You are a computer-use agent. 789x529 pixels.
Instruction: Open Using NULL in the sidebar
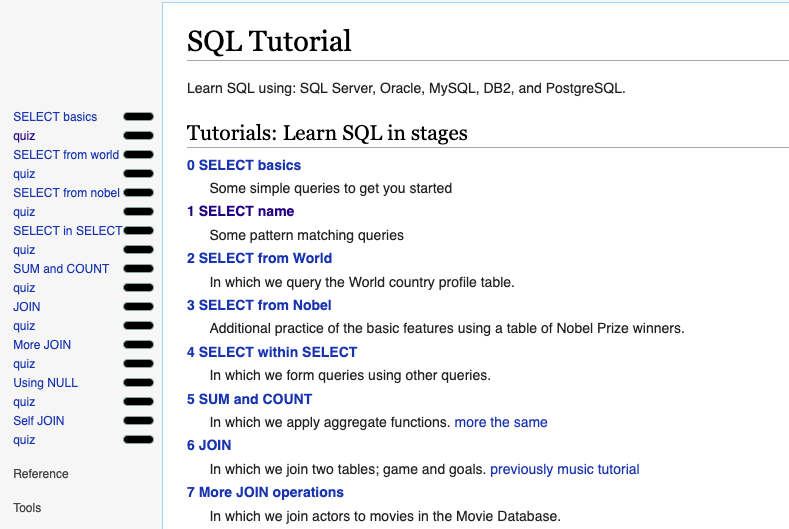pos(45,383)
